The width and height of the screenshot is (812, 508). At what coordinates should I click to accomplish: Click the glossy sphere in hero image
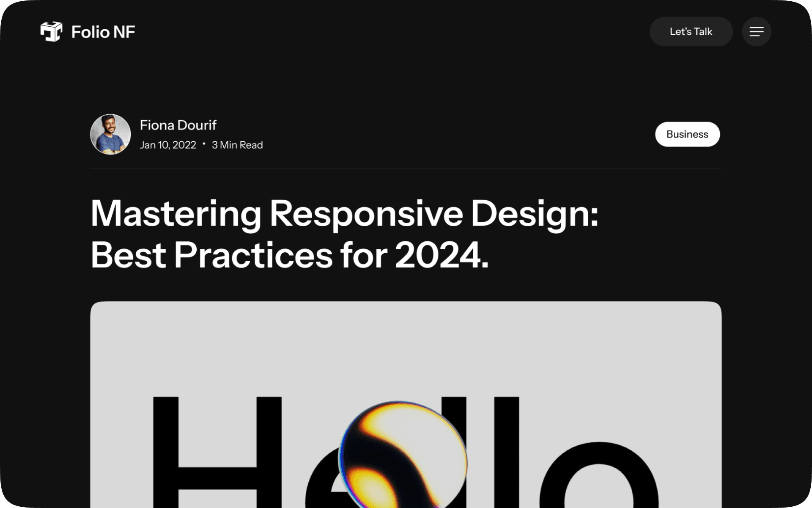(x=403, y=455)
